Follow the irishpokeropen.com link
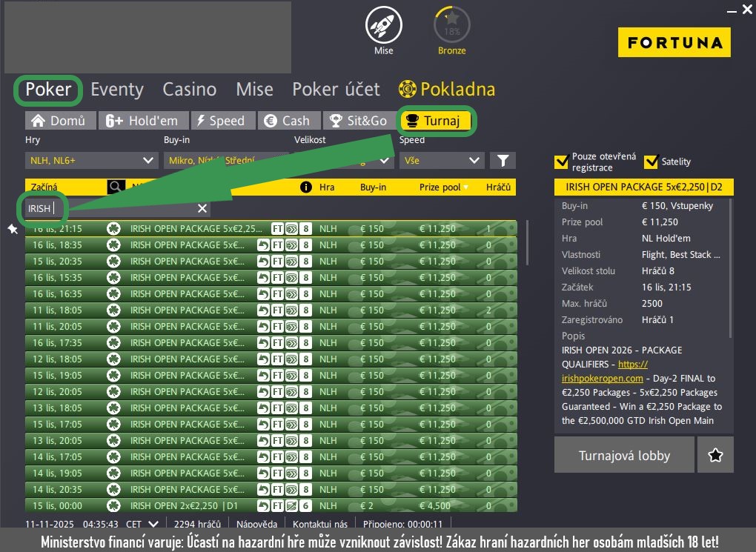 tap(602, 378)
